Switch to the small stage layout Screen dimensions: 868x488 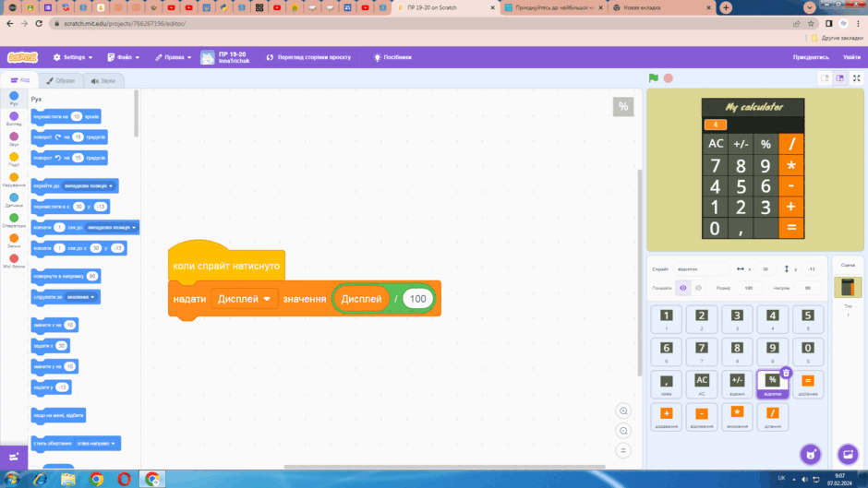[825, 78]
